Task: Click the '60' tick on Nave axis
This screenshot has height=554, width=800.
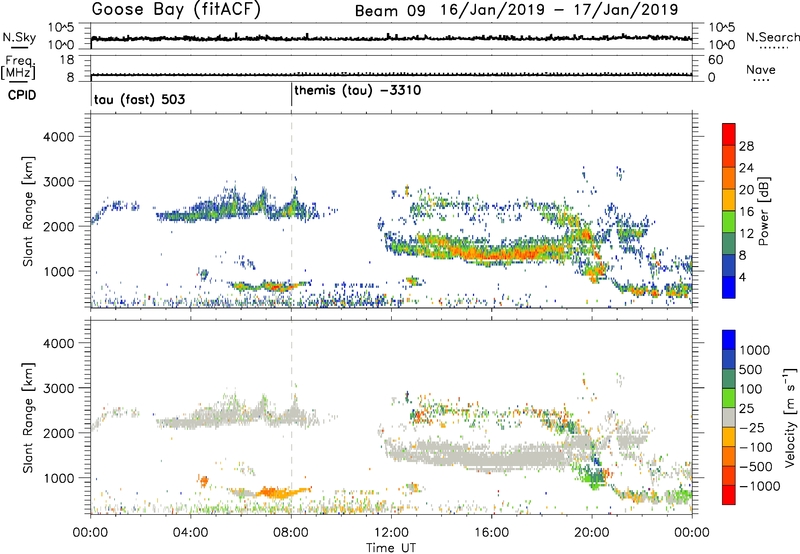Action: 716,60
